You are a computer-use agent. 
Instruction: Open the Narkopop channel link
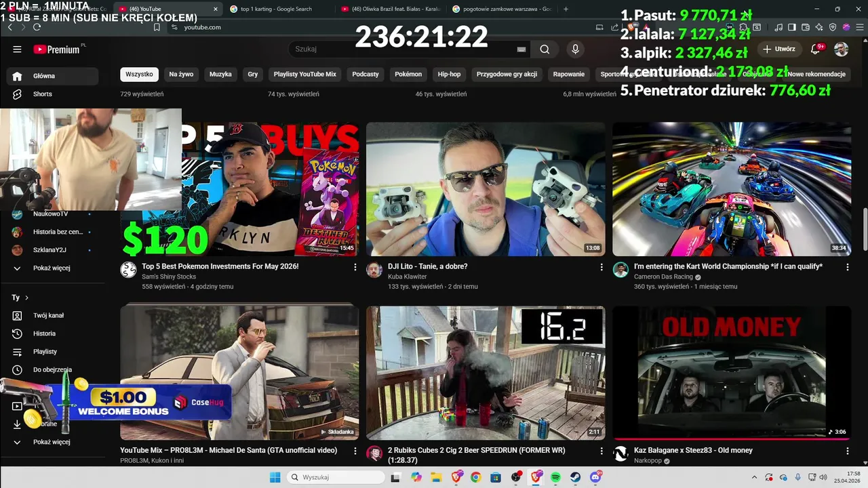(648, 461)
